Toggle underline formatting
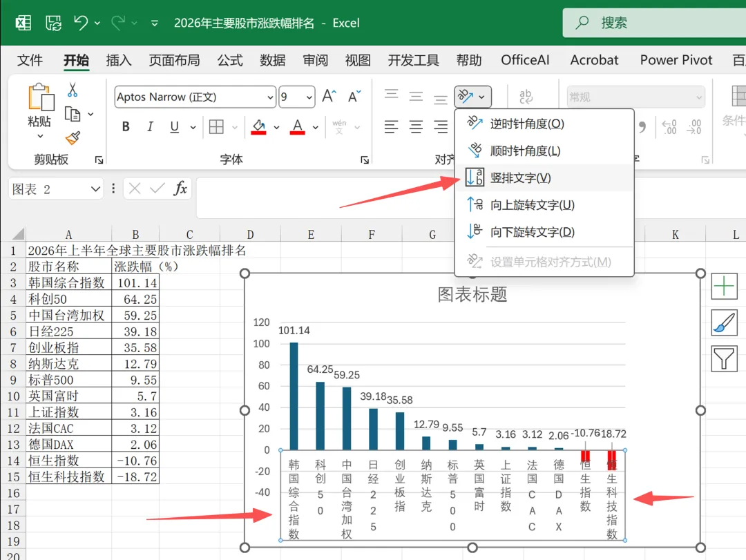 (175, 126)
